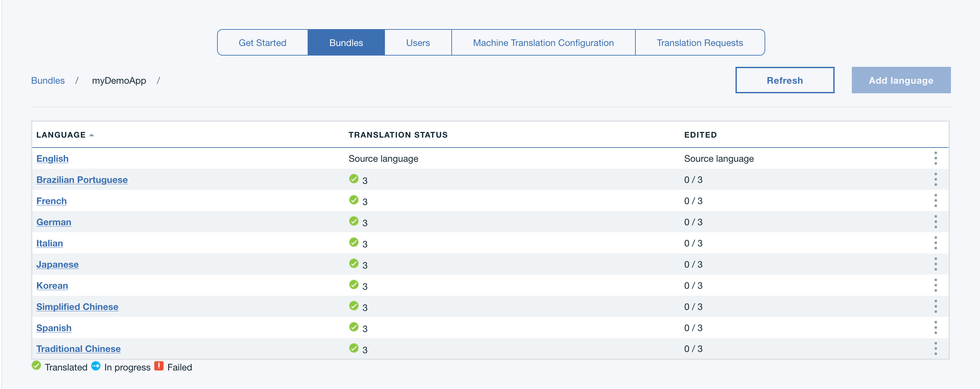This screenshot has width=980, height=389.
Task: Click the Add language button
Action: [901, 80]
